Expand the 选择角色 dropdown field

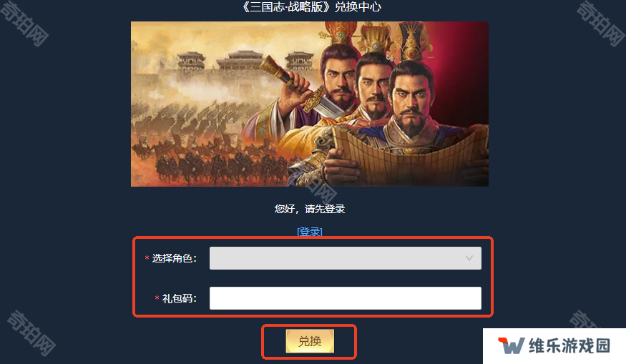point(346,258)
